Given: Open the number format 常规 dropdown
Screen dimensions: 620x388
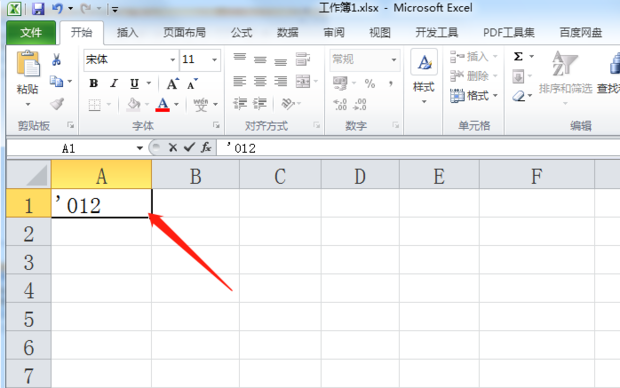Looking at the screenshot, I should click(393, 60).
